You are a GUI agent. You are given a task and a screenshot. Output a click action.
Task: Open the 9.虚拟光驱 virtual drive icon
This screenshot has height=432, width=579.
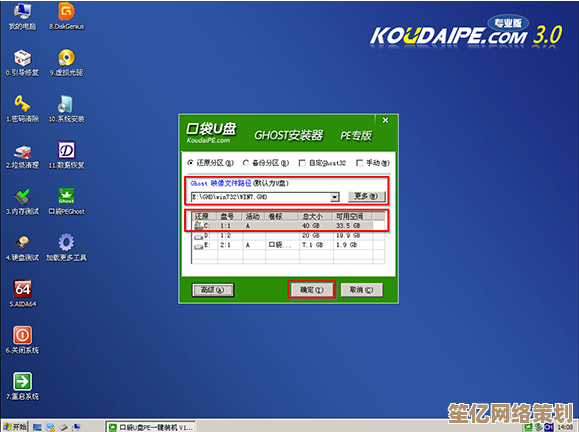66,62
